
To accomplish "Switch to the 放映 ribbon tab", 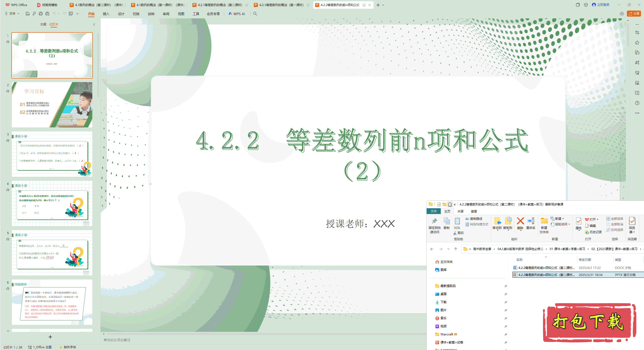I will [151, 14].
